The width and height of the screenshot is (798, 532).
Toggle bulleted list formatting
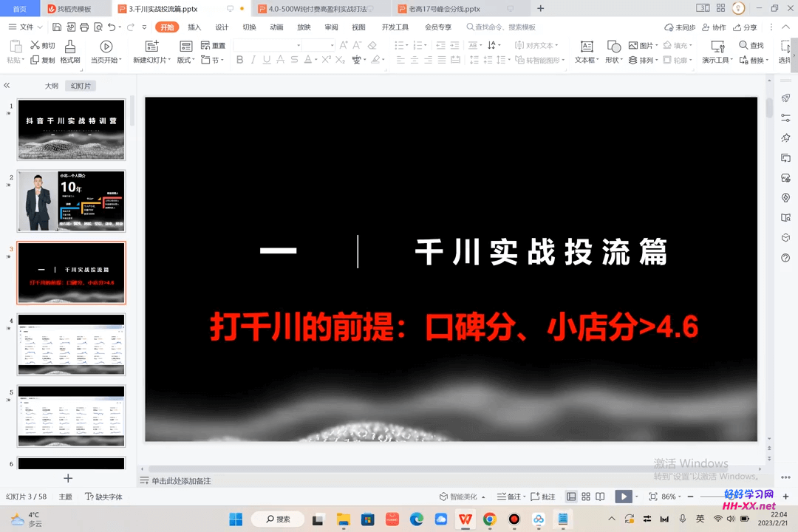coord(400,45)
